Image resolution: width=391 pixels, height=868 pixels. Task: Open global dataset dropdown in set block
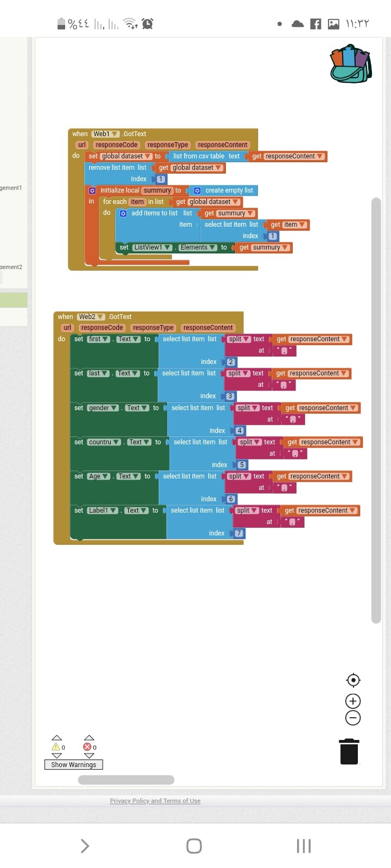[x=126, y=156]
